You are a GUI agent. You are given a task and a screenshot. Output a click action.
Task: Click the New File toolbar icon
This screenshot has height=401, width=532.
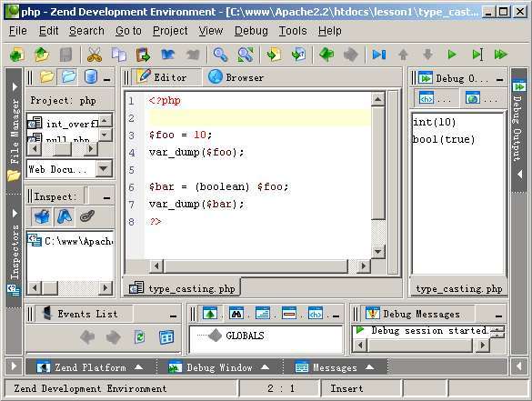point(16,55)
